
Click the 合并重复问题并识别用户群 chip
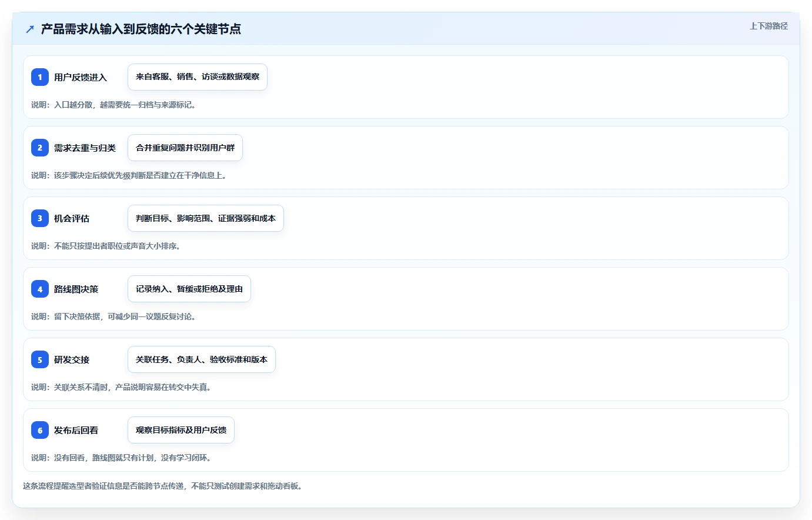pyautogui.click(x=185, y=148)
